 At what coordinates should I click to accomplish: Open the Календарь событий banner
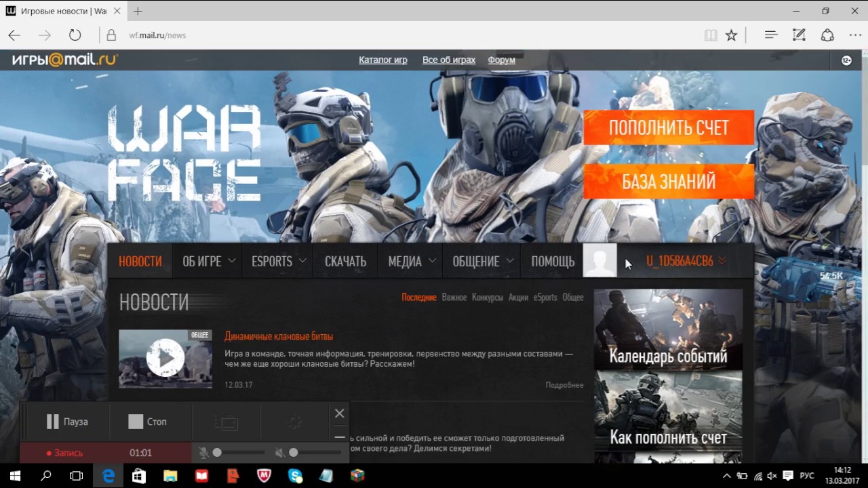coord(668,329)
